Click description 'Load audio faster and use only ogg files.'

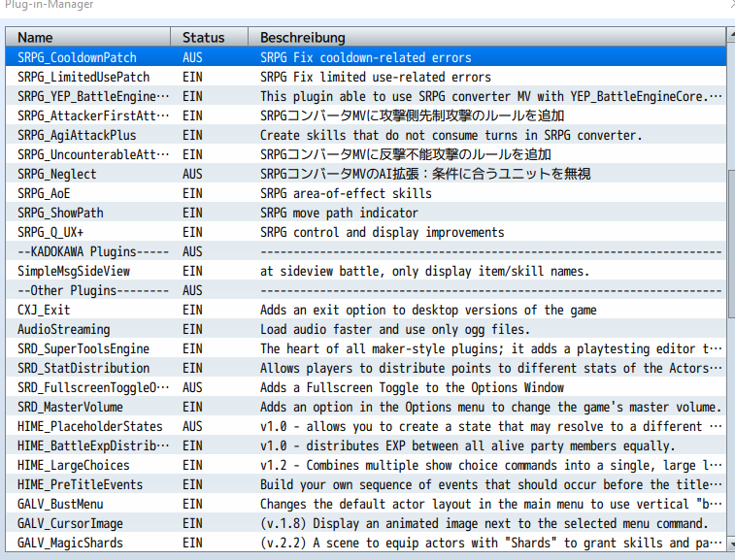[x=395, y=330]
